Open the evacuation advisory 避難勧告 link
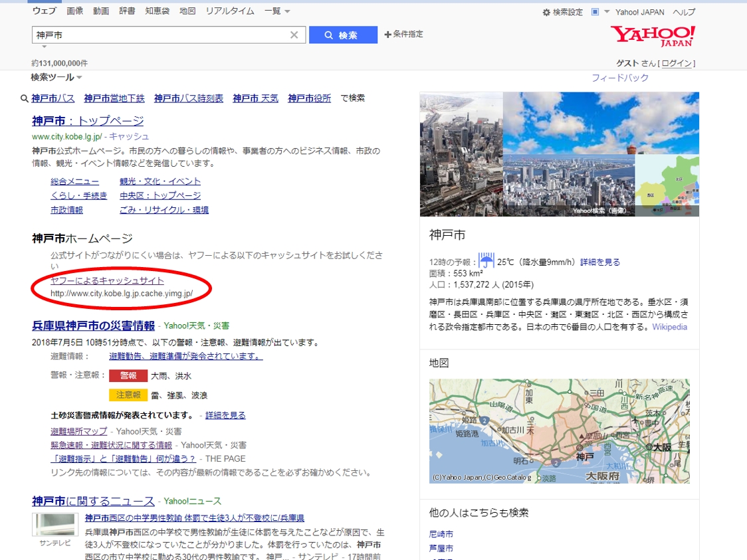 pyautogui.click(x=186, y=356)
